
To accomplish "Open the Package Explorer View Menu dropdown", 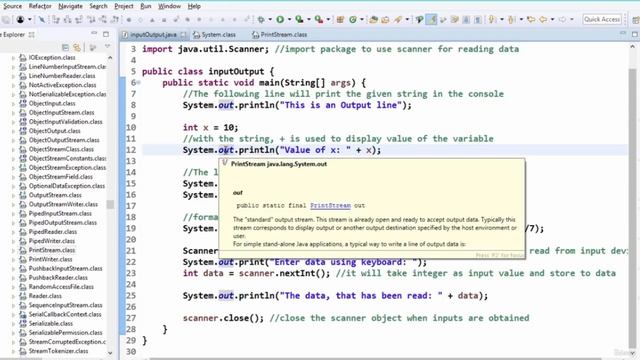I will [x=107, y=46].
